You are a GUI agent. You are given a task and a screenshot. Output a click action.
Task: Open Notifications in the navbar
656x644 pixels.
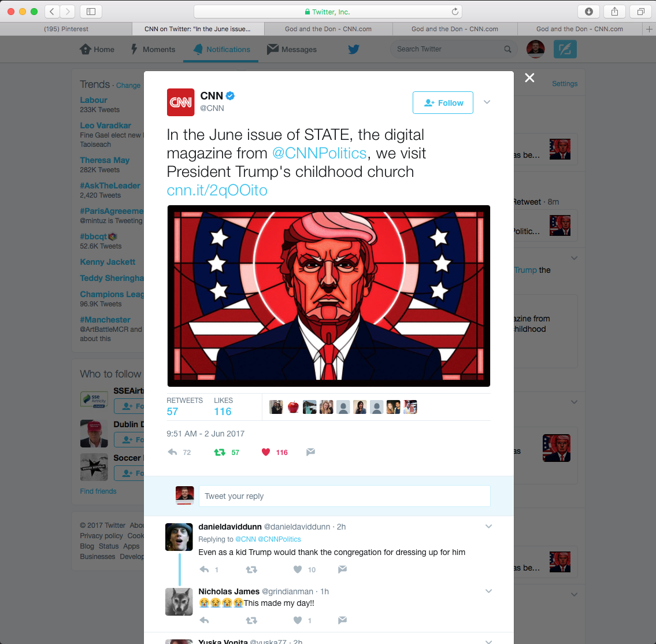point(221,49)
